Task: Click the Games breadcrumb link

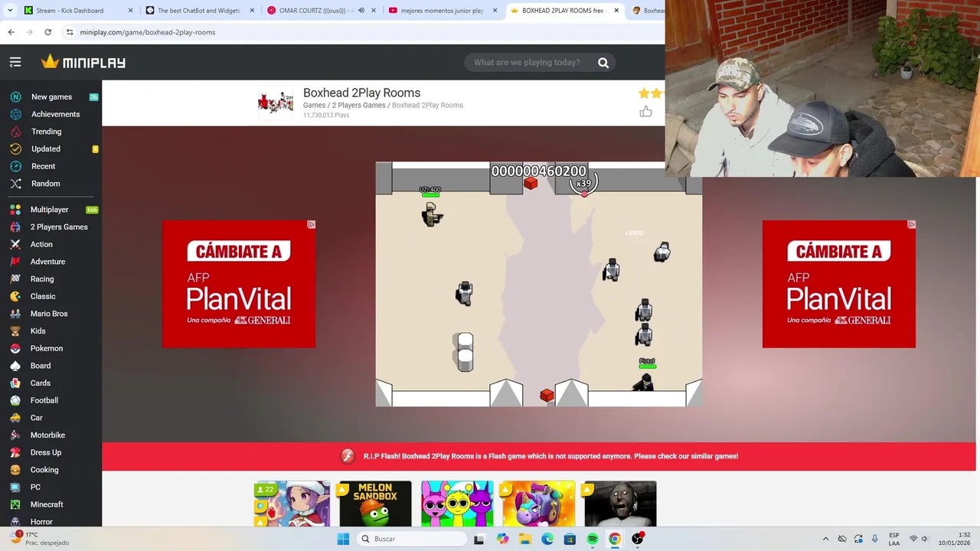Action: coord(314,105)
